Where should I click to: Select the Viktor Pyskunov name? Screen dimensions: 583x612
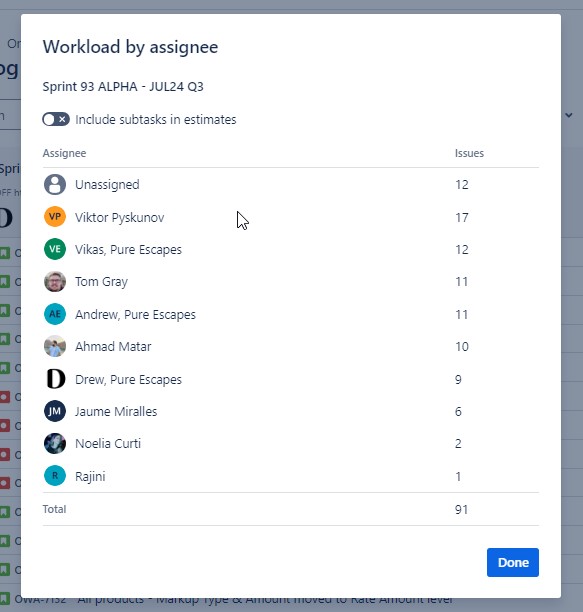(x=119, y=218)
